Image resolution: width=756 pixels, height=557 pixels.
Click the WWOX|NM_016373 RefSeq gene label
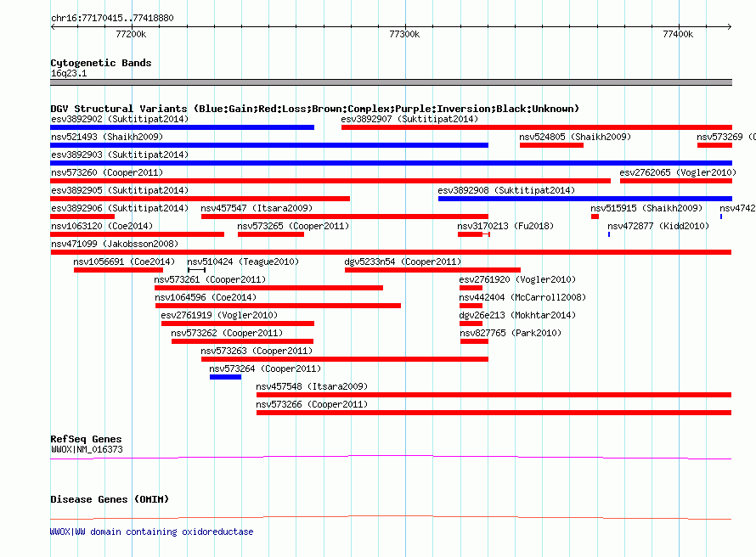87,449
